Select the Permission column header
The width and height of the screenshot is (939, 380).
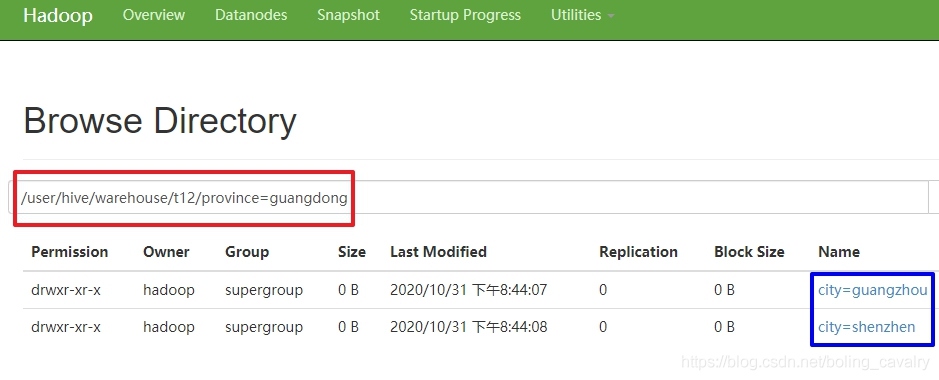click(x=69, y=252)
